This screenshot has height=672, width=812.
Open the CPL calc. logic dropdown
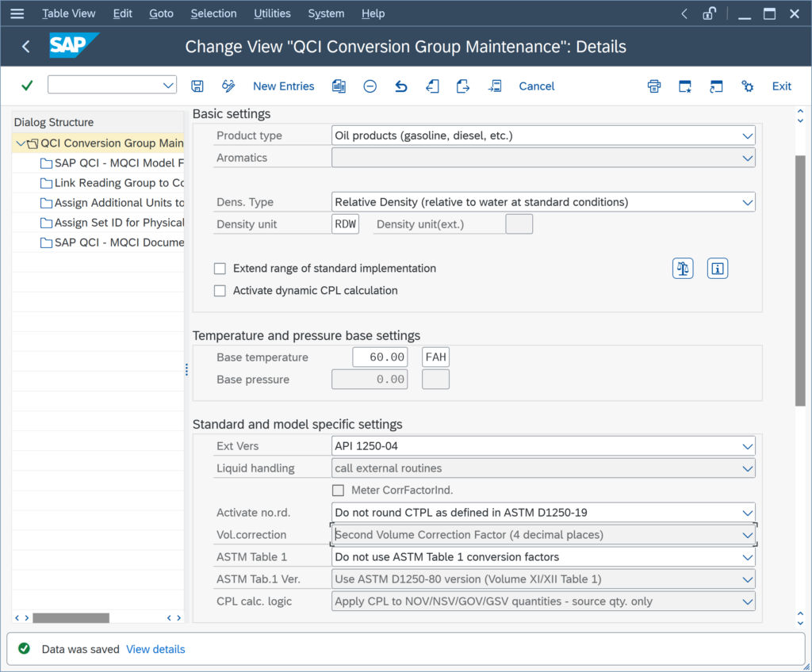click(747, 601)
